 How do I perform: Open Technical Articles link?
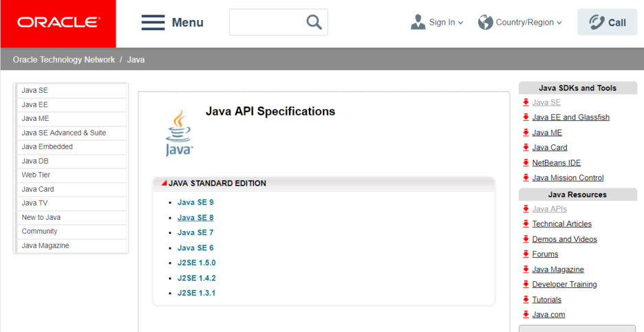pyautogui.click(x=562, y=224)
